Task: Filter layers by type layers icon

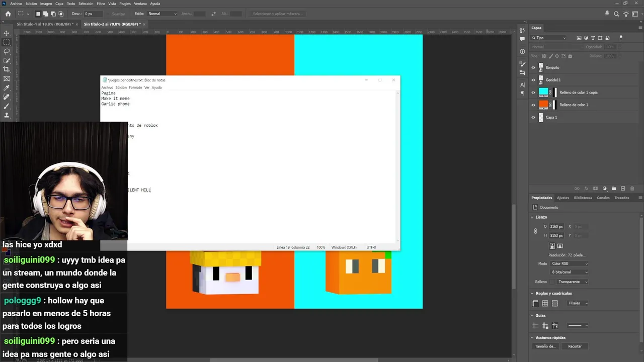Action: 593,38
